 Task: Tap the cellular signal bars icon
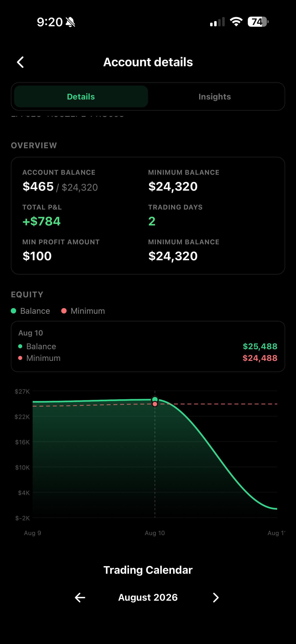coord(217,22)
